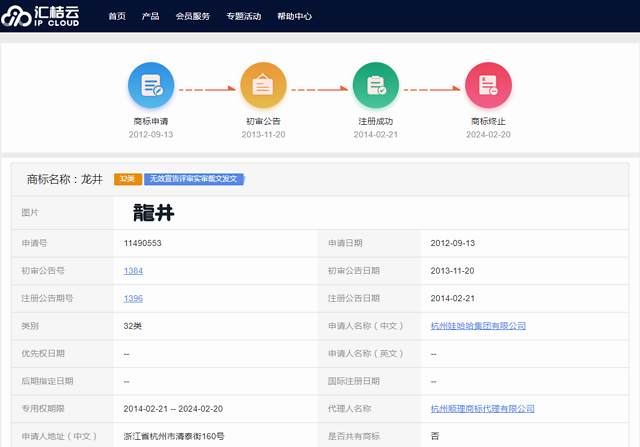This screenshot has width=640, height=447.
Task: Open the 注册公告期号 link 1396
Action: pos(133,298)
